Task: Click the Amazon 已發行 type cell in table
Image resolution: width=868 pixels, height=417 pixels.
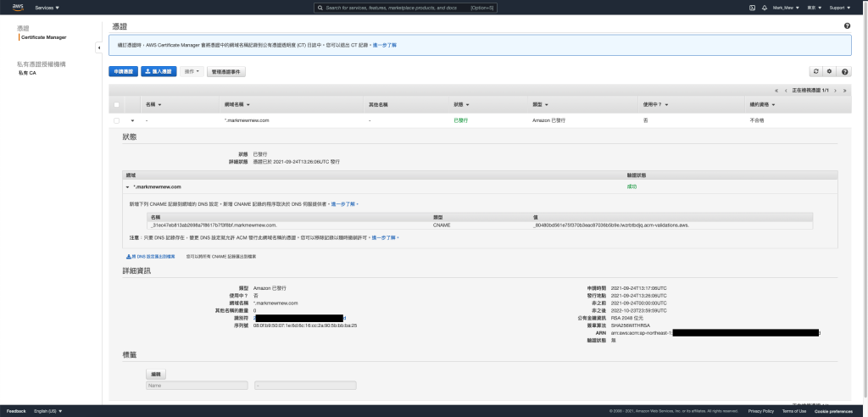Action: click(548, 120)
